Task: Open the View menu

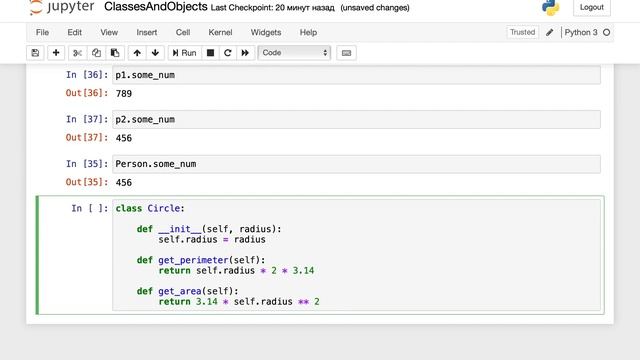Action: (109, 32)
